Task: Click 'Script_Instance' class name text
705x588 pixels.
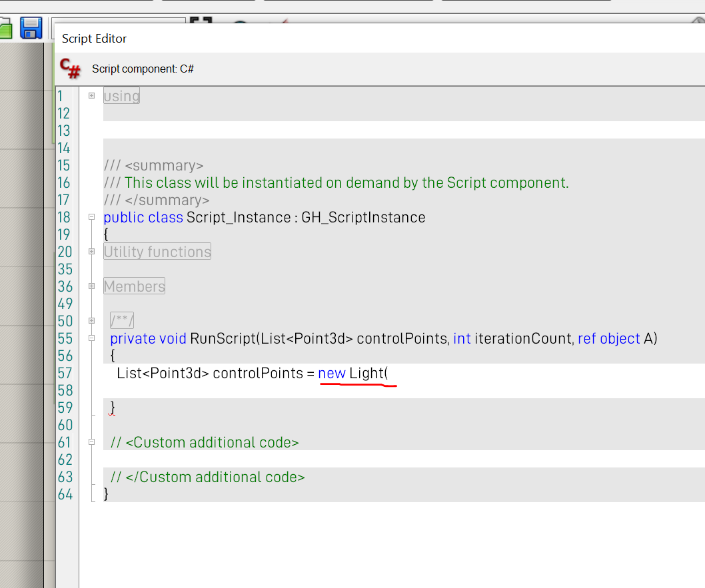Action: click(x=239, y=217)
